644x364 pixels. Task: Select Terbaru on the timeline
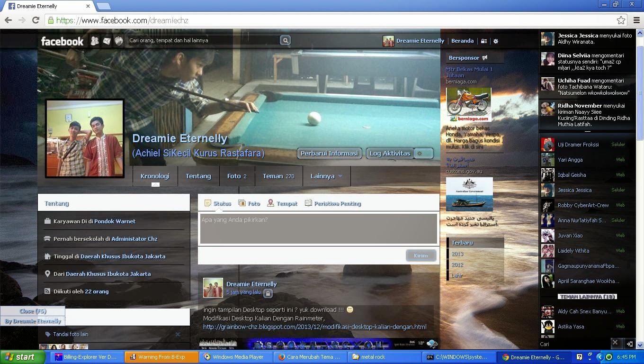click(462, 243)
